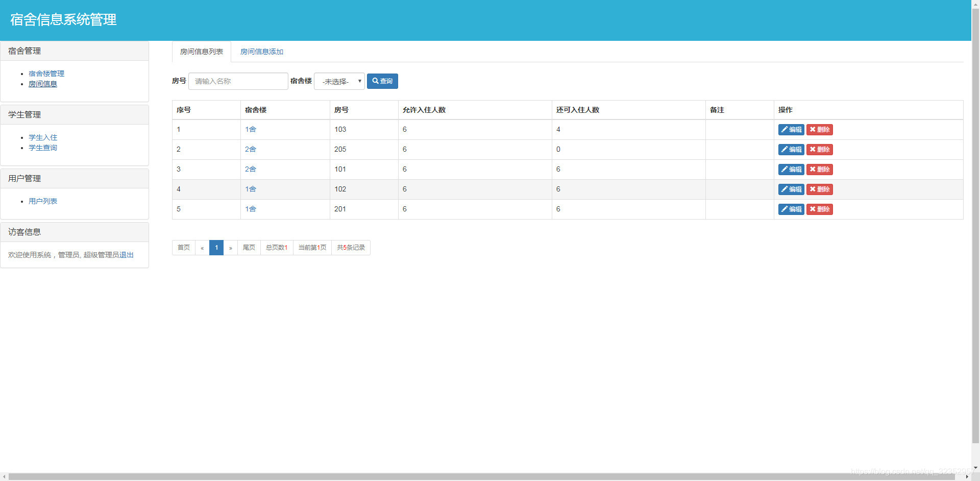Image resolution: width=980 pixels, height=481 pixels.
Task: Click the 访客信息 panel heading
Action: pyautogui.click(x=75, y=232)
